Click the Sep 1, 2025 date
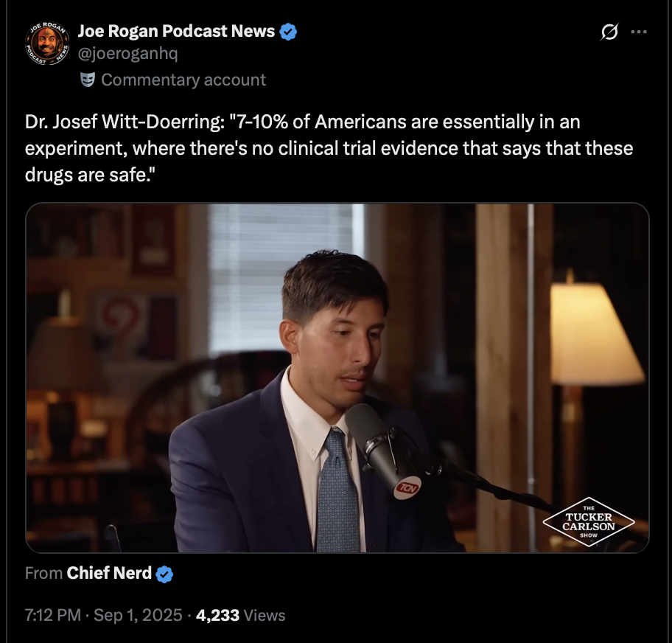This screenshot has height=643, width=672. click(x=138, y=615)
